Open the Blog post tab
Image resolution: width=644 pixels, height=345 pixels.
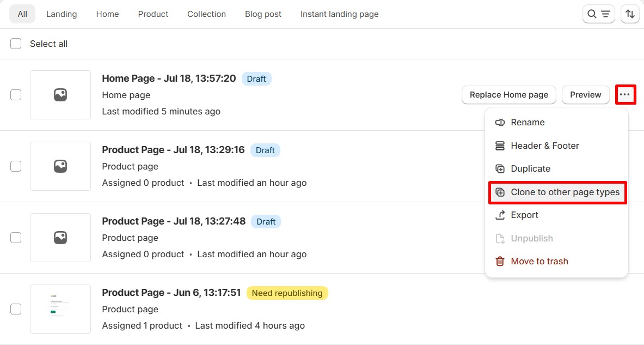[263, 14]
